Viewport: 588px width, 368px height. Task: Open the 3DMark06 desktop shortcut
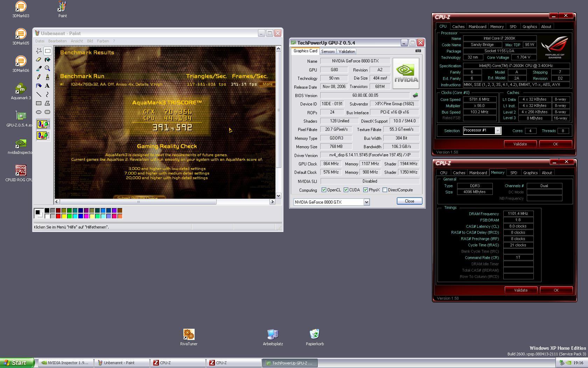[21, 64]
